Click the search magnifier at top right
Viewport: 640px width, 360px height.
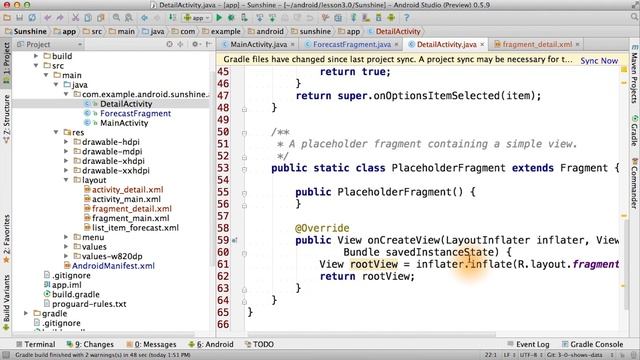pos(634,18)
